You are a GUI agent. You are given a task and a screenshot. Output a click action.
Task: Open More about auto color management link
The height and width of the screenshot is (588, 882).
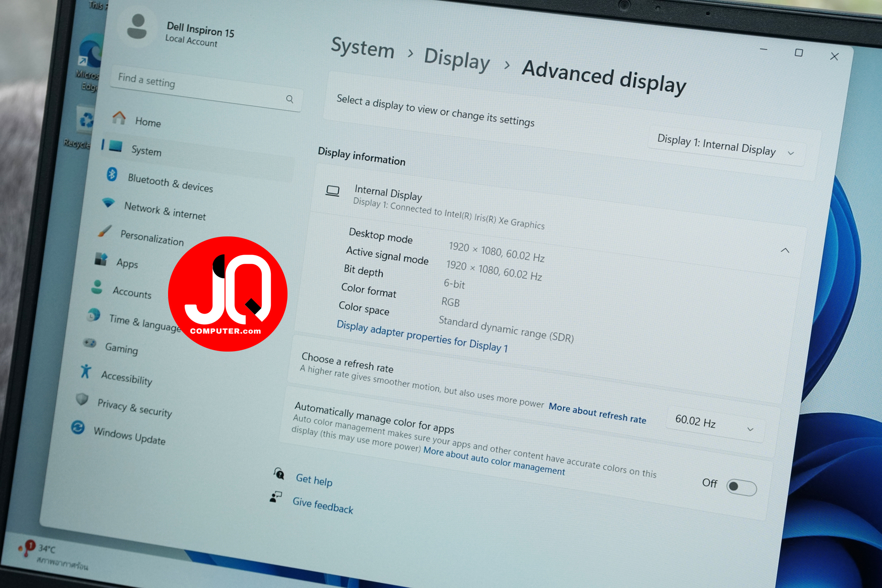pyautogui.click(x=494, y=461)
